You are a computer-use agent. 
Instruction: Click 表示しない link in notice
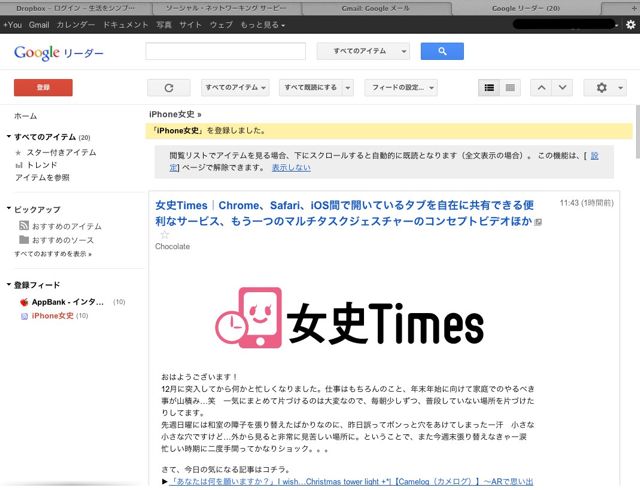point(291,168)
